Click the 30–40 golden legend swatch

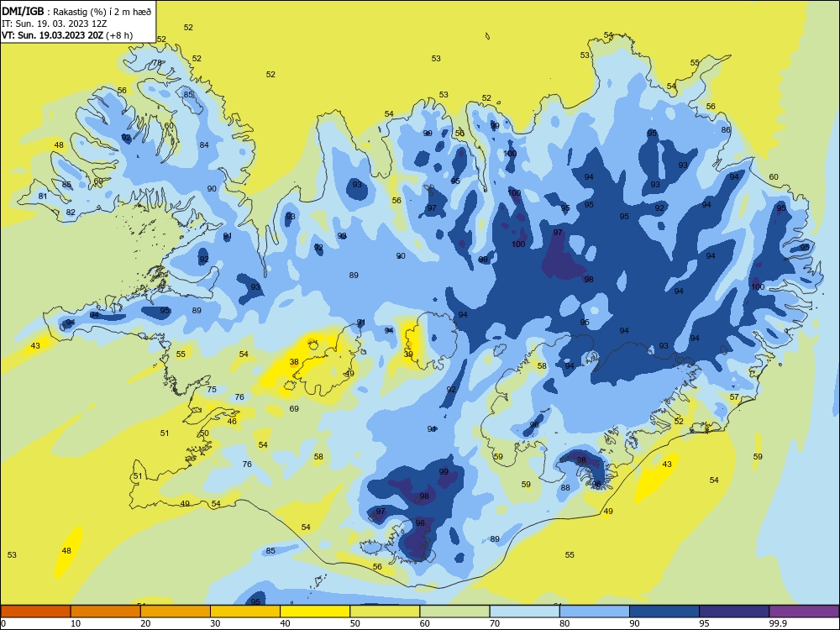point(245,612)
